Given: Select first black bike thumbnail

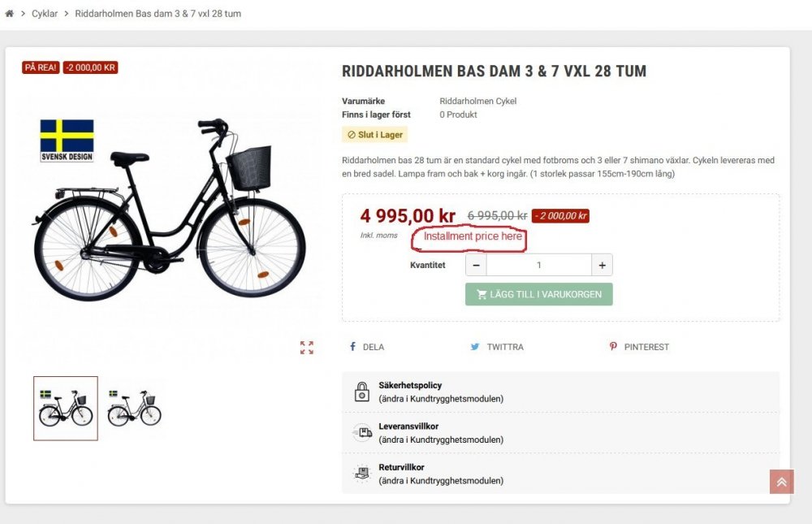Looking at the screenshot, I should tap(66, 408).
